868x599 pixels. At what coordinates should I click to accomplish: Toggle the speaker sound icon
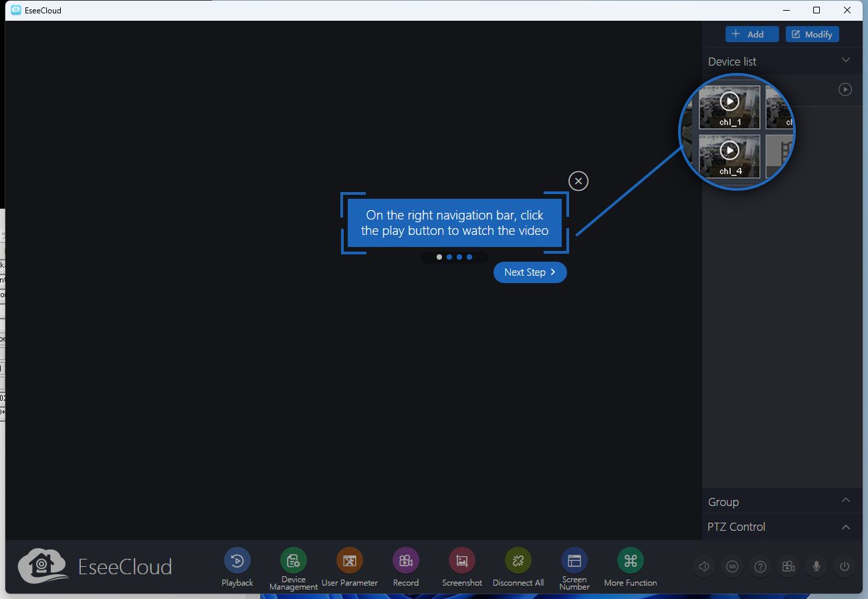(704, 567)
